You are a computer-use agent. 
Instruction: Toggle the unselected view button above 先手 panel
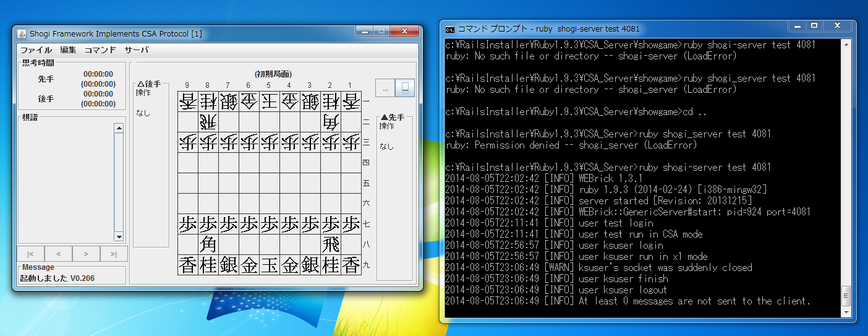(x=385, y=88)
